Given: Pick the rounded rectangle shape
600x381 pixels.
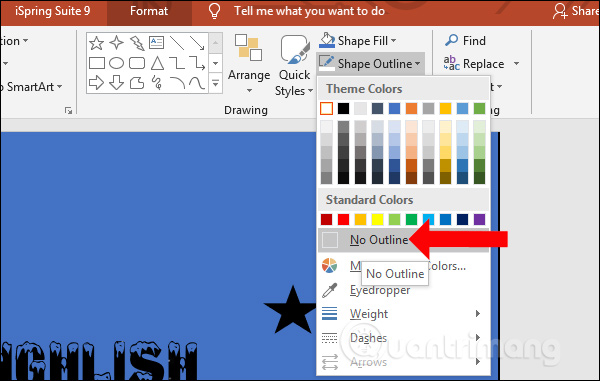Looking at the screenshot, I should coord(137,63).
